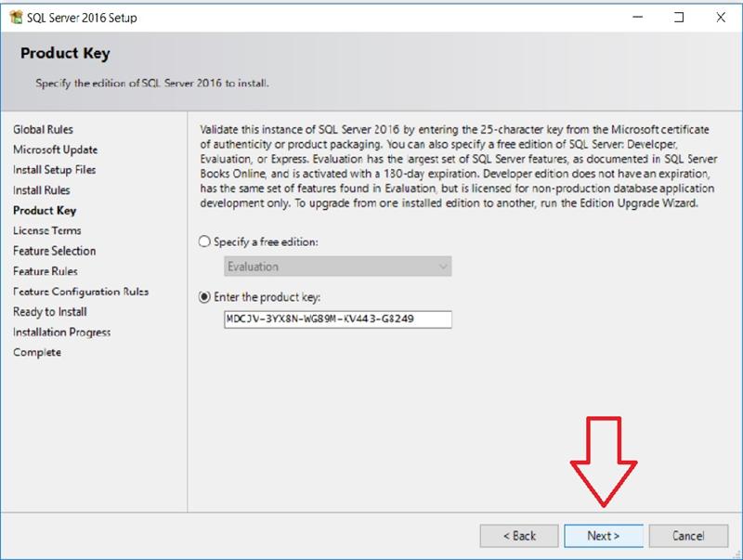Screen dimensions: 743x560
Task: Cancel the SQL Server installation
Action: (687, 536)
